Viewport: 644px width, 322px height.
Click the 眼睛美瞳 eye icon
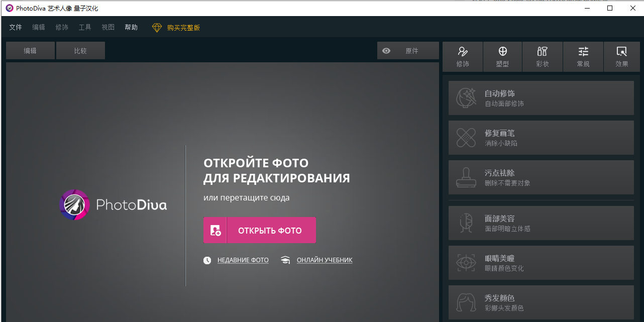[466, 263]
